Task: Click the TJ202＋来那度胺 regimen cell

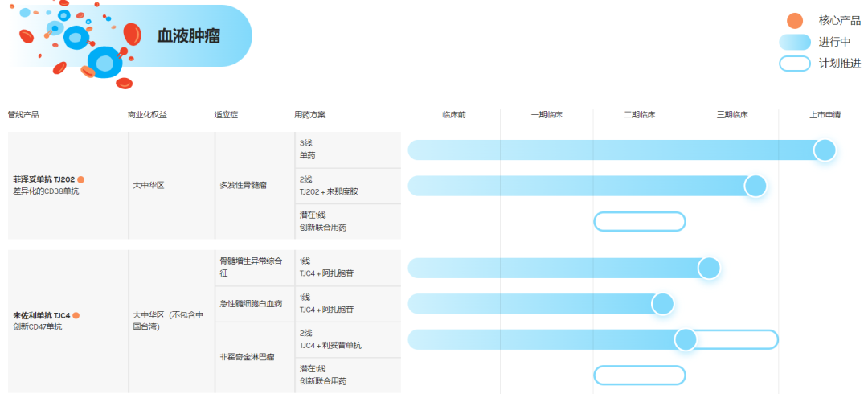Action: pos(348,186)
